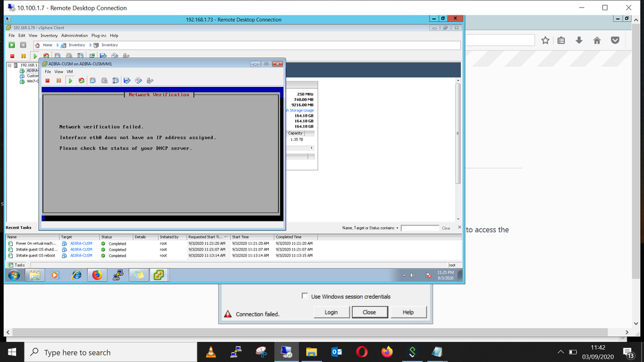This screenshot has height=362, width=644.
Task: Click the Suspend icon in VM console toolbar
Action: point(59,81)
